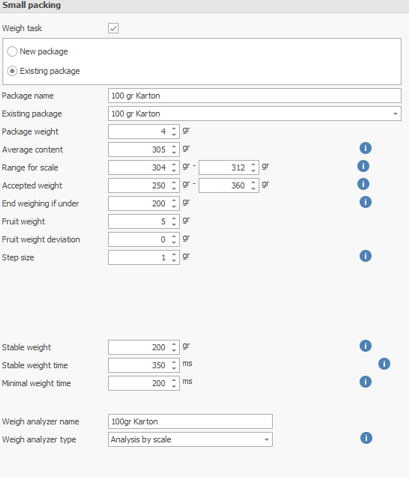Screen dimensions: 409x478
Task: Toggle the Weigh task checkbox
Action: [x=113, y=28]
